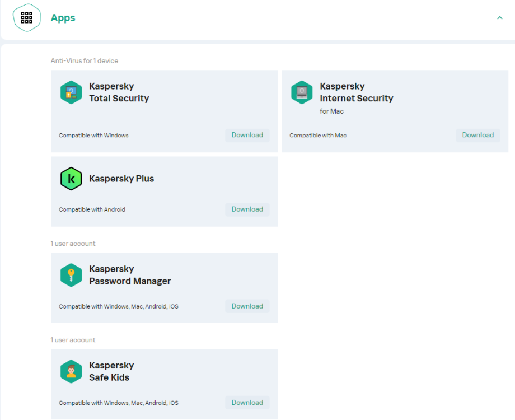Select the Kaspersky Safe Kids title

click(x=111, y=371)
